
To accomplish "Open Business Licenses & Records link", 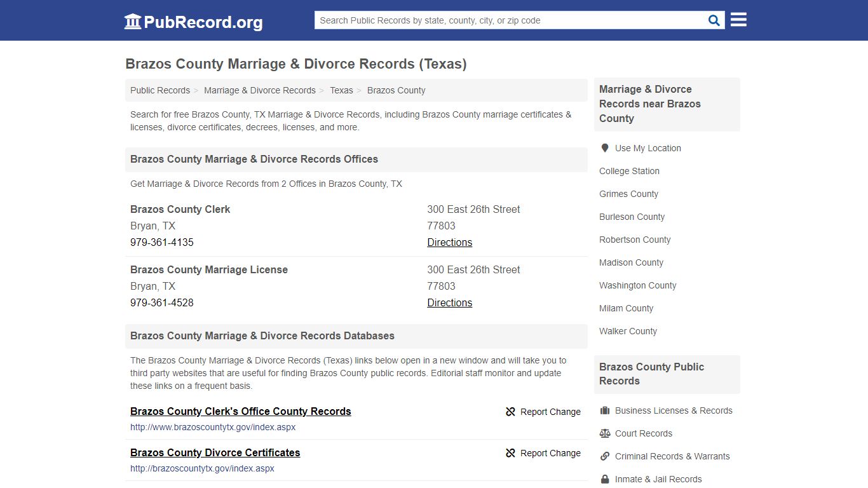I will point(674,410).
